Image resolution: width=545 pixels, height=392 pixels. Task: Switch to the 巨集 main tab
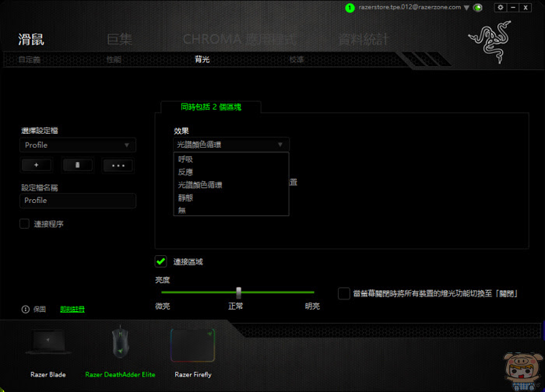(119, 39)
